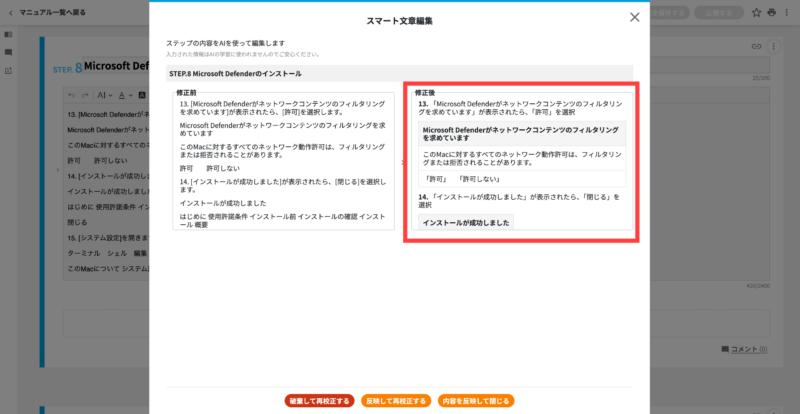Image resolution: width=800 pixels, height=414 pixels.
Task: Click the add-image icon in left sidebar
Action: click(x=8, y=71)
